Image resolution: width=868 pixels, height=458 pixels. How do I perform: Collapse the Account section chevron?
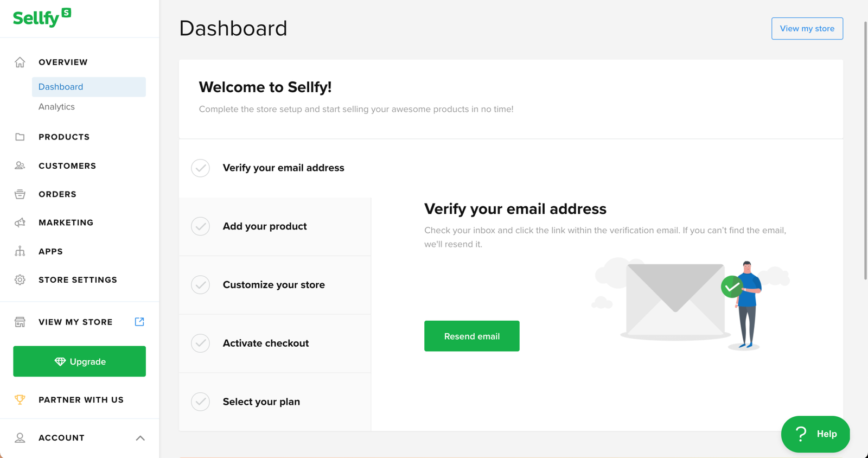[x=140, y=438]
